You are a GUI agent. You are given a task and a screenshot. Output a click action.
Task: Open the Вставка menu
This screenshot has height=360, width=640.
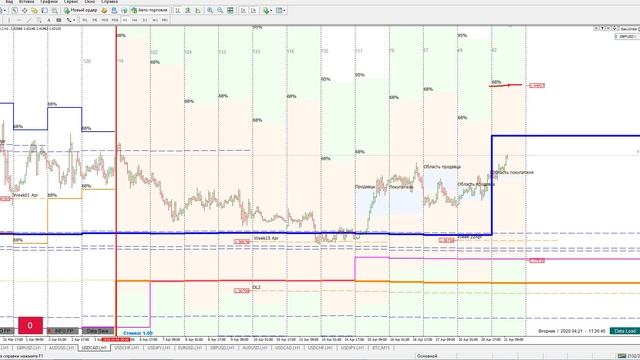pyautogui.click(x=27, y=2)
